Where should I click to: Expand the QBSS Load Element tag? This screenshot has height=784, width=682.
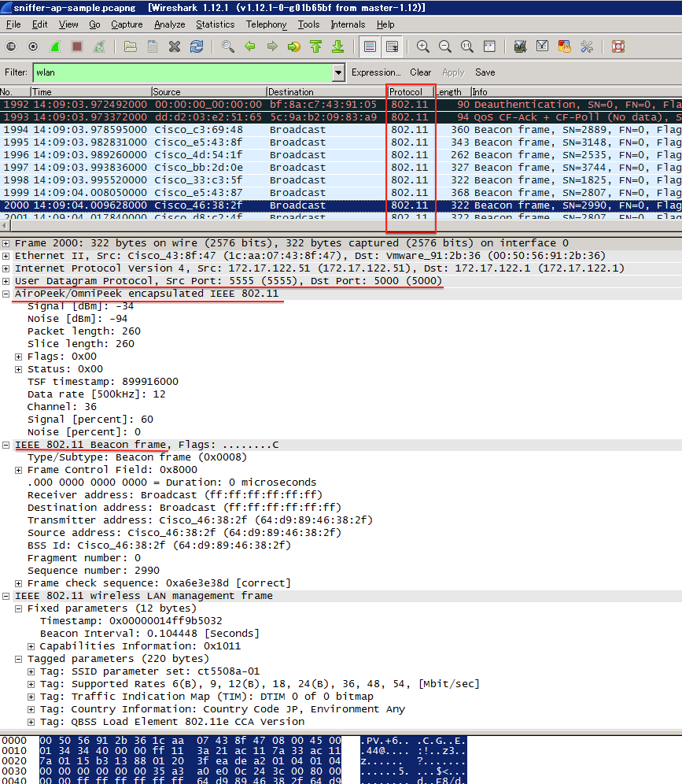31,722
